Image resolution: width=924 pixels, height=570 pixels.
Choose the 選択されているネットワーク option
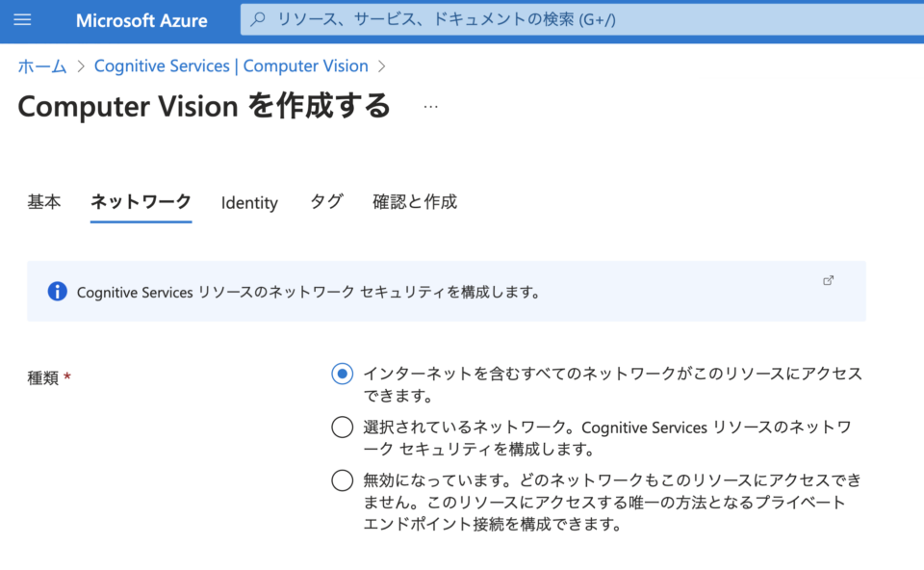coord(342,427)
